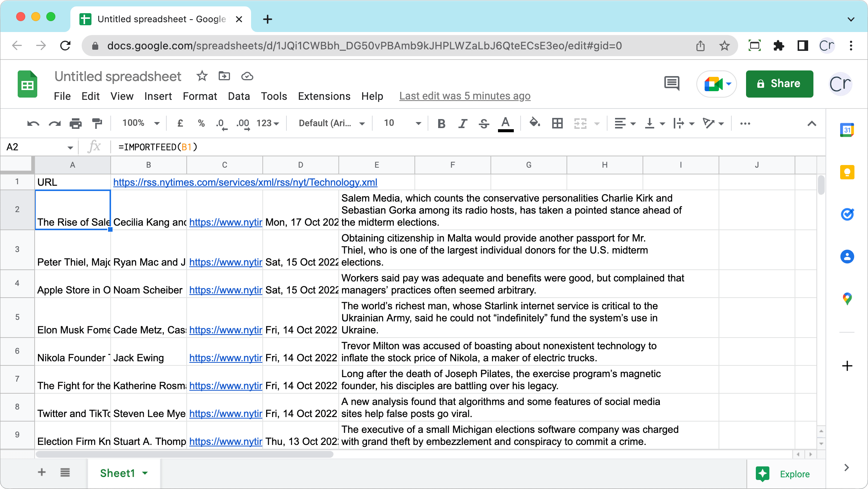Screen dimensions: 868x489
Task: Toggle bold formatting
Action: (x=442, y=123)
